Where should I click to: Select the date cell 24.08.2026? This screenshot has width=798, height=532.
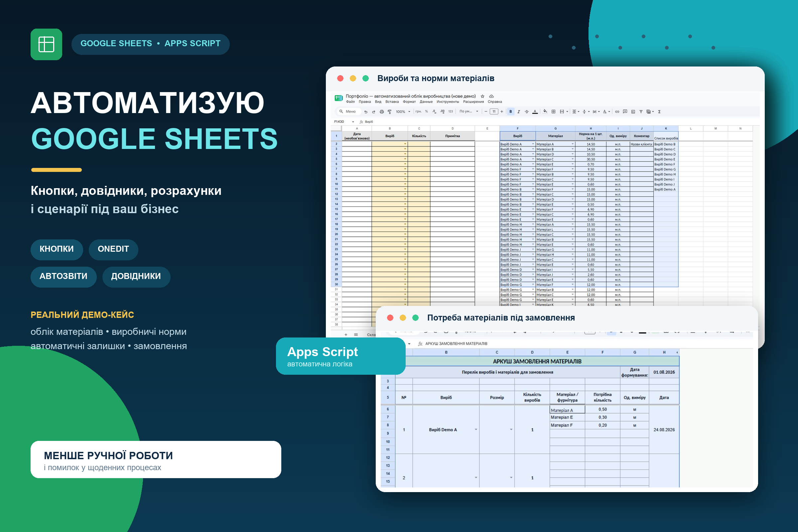[664, 430]
